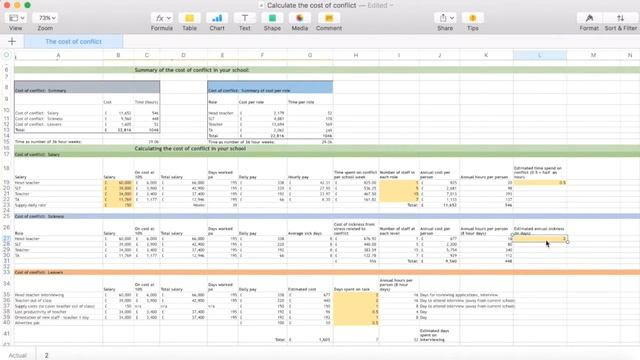The height and width of the screenshot is (360, 640).
Task: Select yellow cell with 0.5 in row 19
Action: (x=540, y=182)
